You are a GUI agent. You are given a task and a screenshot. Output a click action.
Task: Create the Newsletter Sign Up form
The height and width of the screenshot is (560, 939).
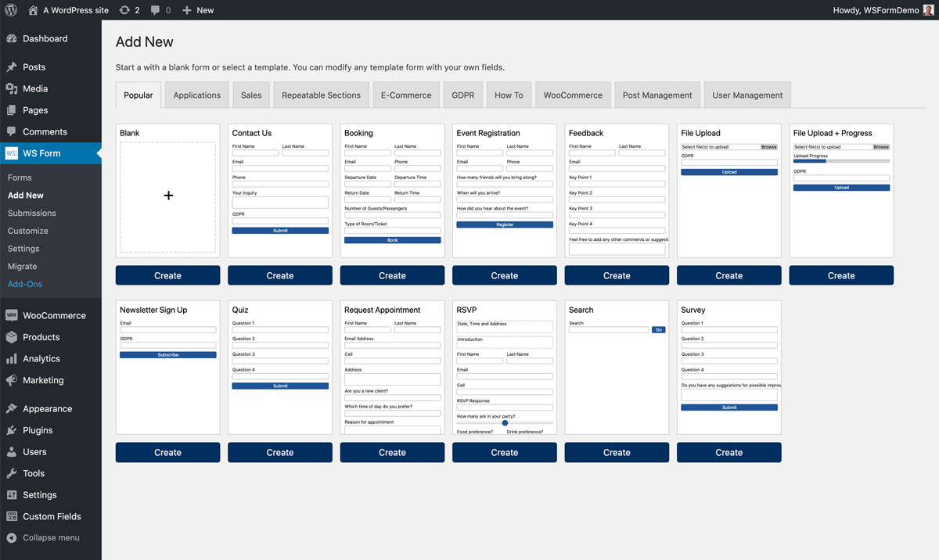pyautogui.click(x=167, y=452)
